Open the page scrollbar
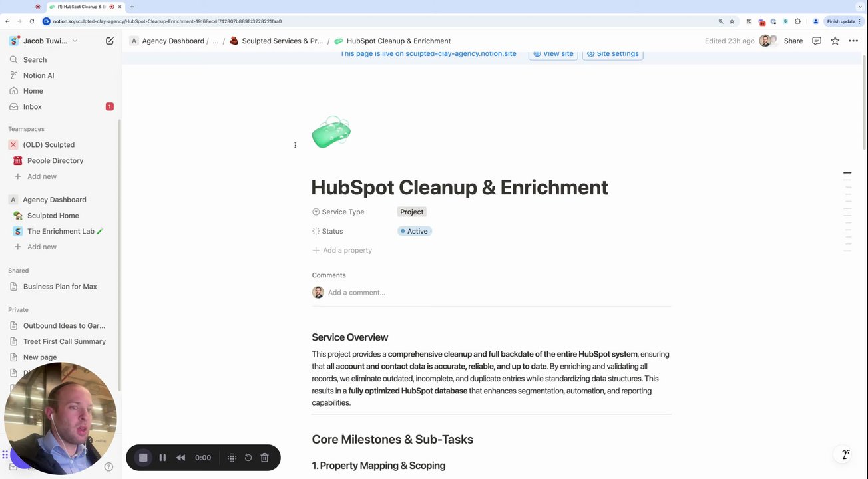The image size is (868, 479). [x=864, y=101]
